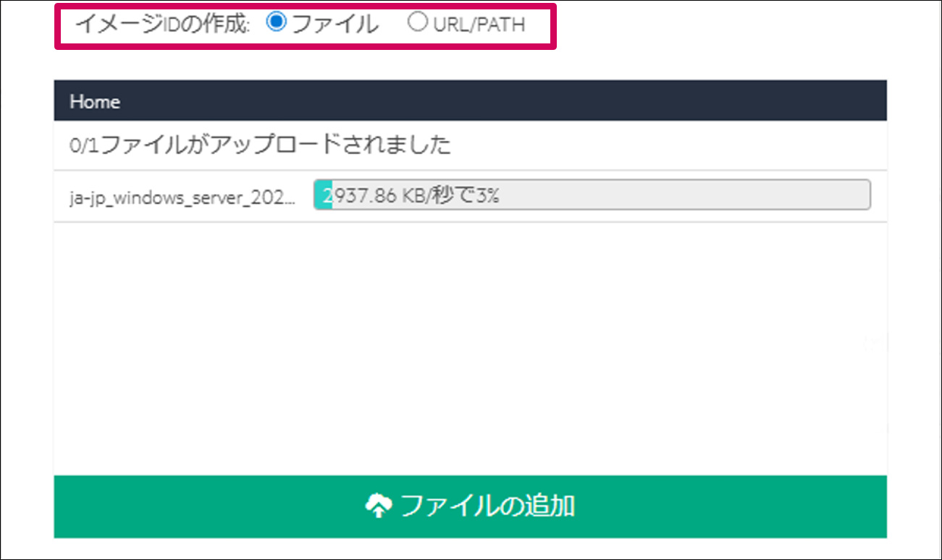Click the row for the uploading Windows Server ISO

tap(470, 195)
